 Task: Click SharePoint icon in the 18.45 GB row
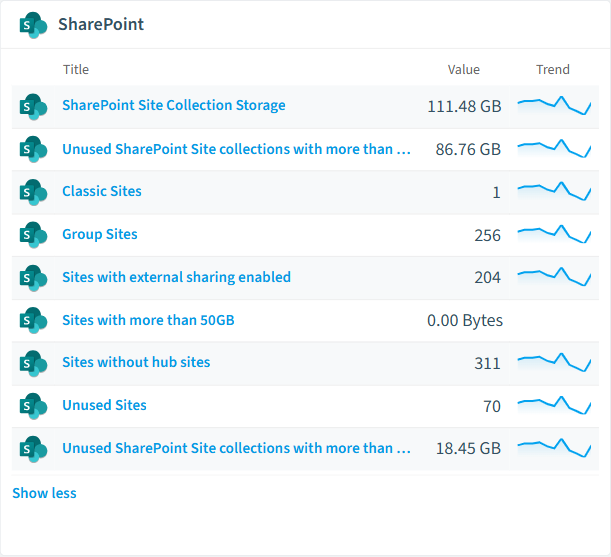point(34,449)
